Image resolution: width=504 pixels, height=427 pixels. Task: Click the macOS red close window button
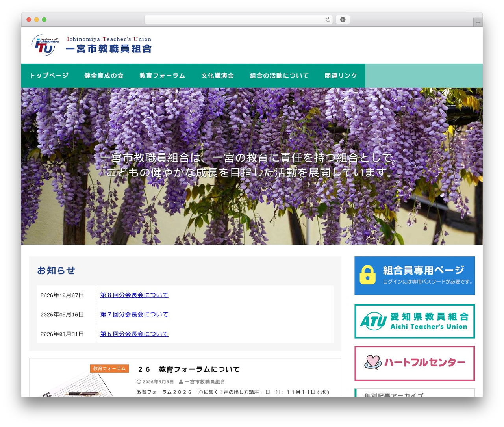(29, 20)
